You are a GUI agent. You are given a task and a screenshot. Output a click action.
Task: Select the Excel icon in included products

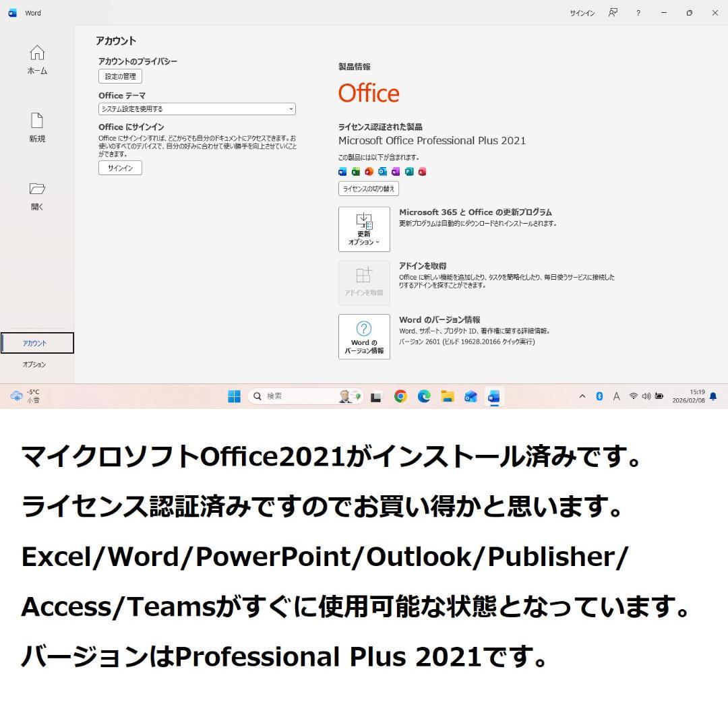pyautogui.click(x=355, y=171)
